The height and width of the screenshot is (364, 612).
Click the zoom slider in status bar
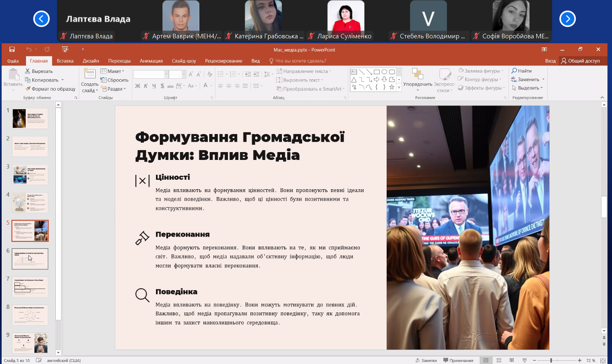[551, 360]
